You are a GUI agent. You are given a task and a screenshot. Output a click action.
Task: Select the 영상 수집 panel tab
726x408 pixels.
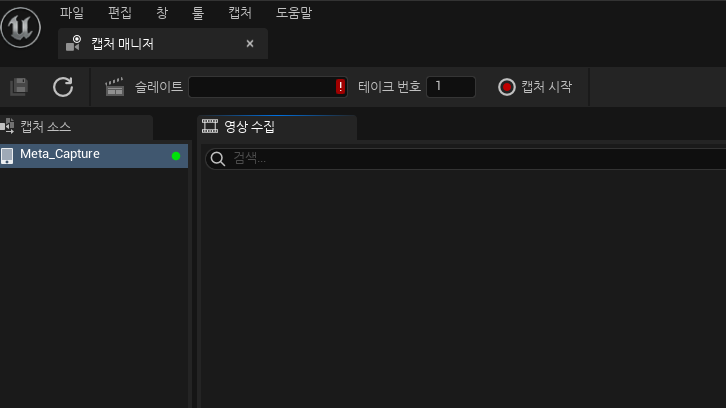tap(277, 127)
